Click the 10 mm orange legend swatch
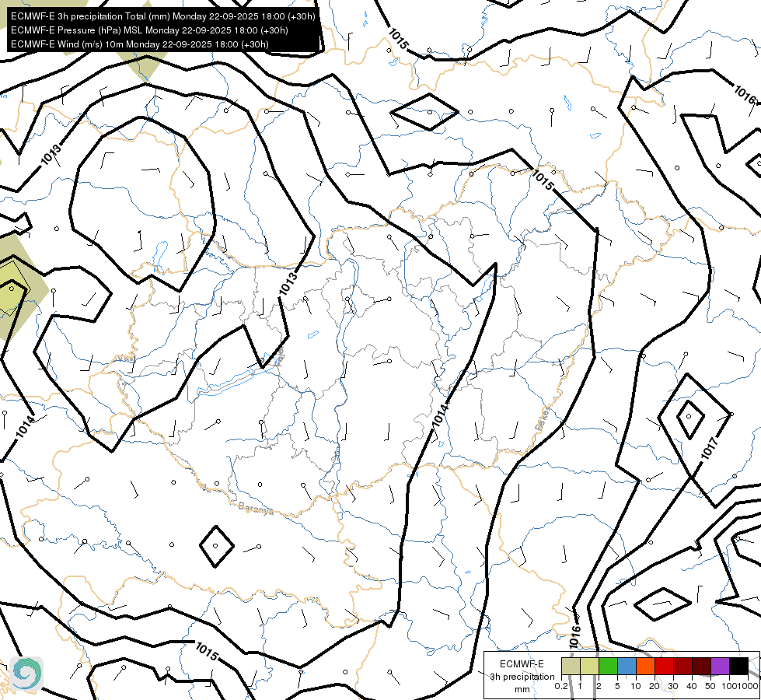Image resolution: width=761 pixels, height=700 pixels. coord(645,667)
